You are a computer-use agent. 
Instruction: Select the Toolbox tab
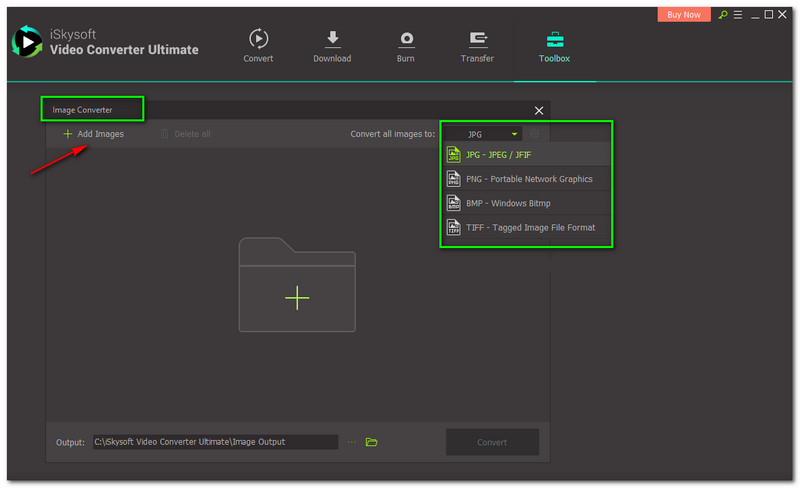554,46
